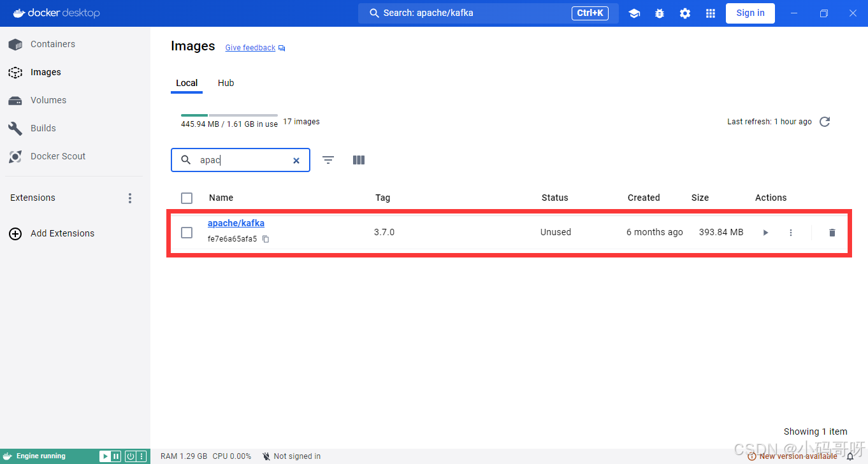Screen dimensions: 868x464
Task: Sort by the Status column header
Action: coord(554,198)
